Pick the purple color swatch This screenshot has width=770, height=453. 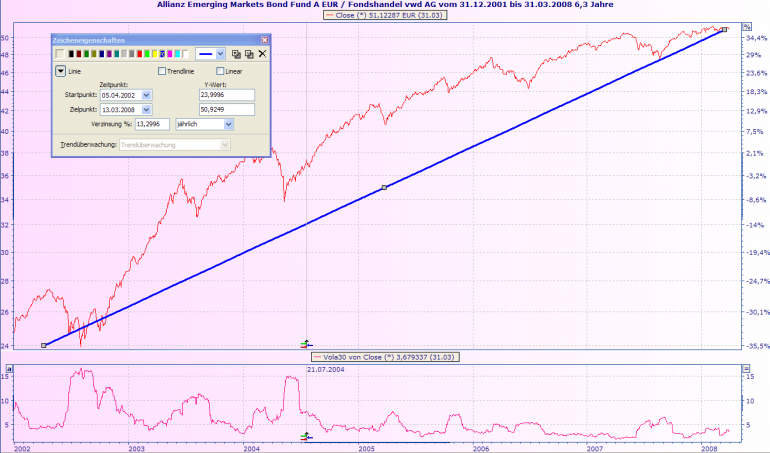click(109, 54)
